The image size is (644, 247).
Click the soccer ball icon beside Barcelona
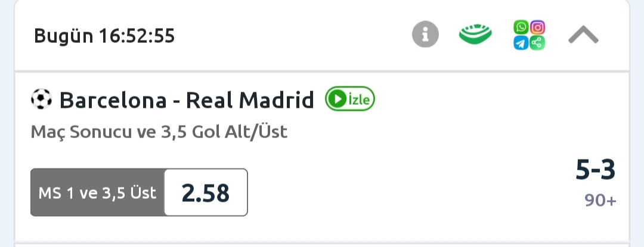(x=41, y=100)
